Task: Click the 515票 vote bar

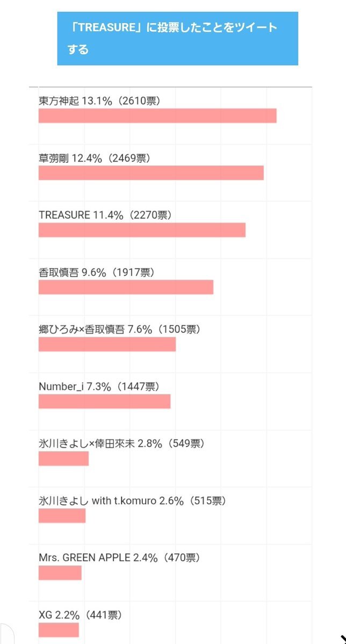Action: click(x=62, y=516)
